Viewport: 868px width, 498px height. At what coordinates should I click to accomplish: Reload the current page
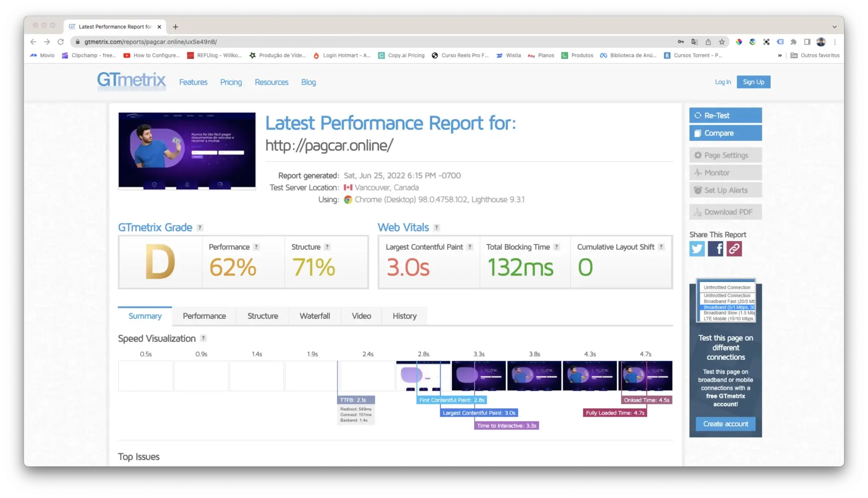[61, 42]
